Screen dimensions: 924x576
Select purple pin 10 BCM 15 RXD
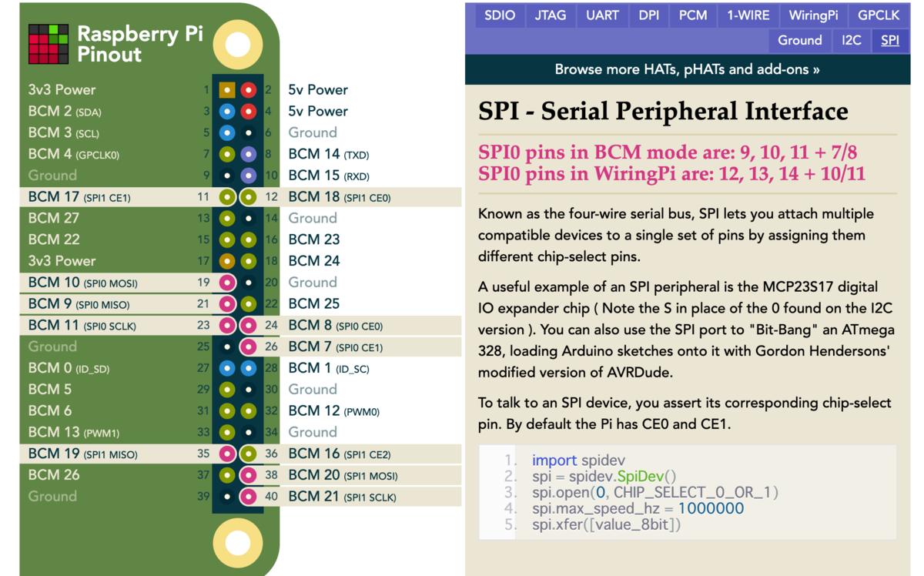click(248, 176)
